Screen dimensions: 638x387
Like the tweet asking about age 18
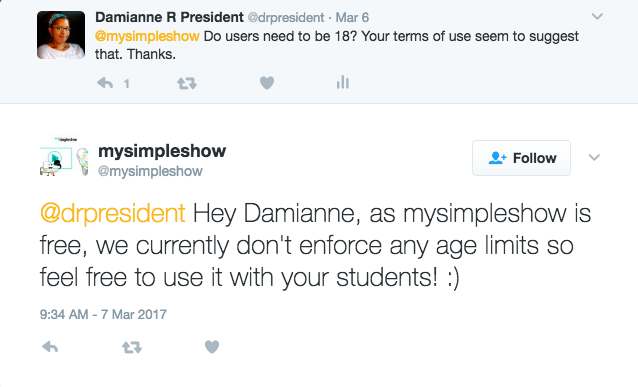point(267,83)
